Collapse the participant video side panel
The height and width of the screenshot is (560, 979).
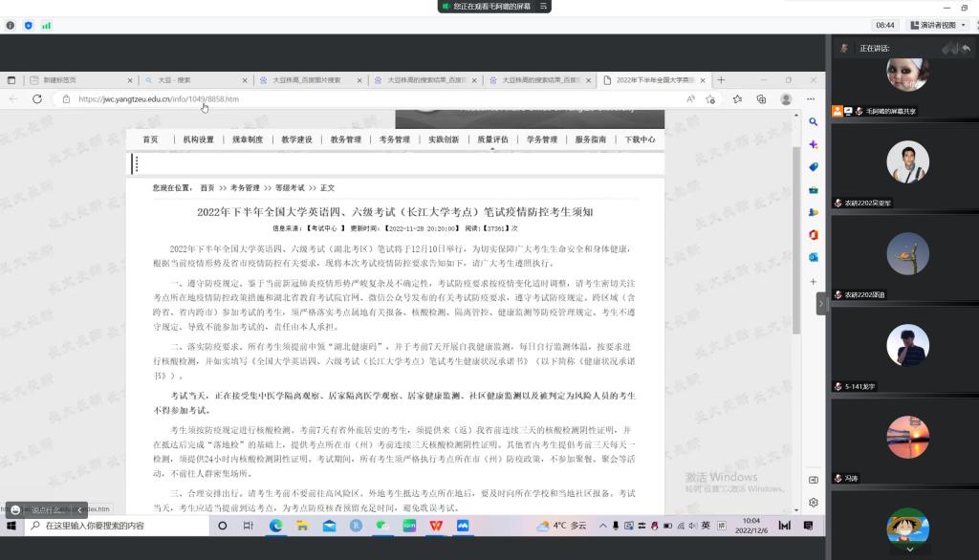[x=820, y=303]
